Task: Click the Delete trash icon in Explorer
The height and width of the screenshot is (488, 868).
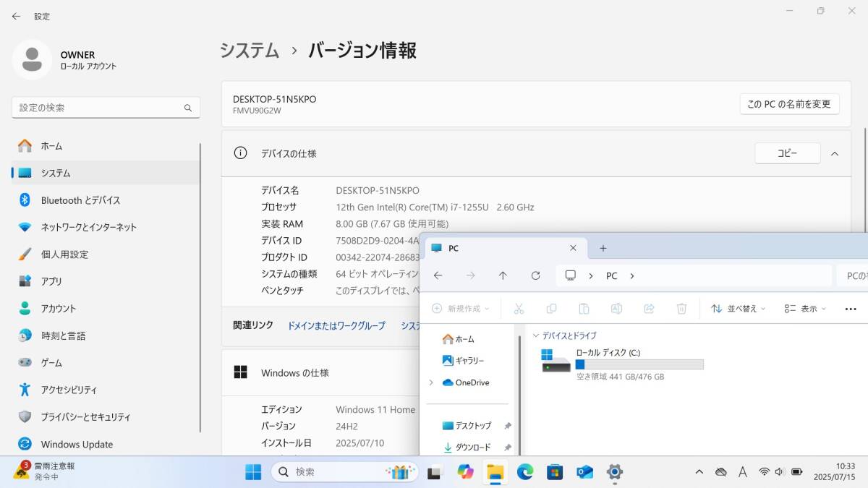Action: (681, 309)
